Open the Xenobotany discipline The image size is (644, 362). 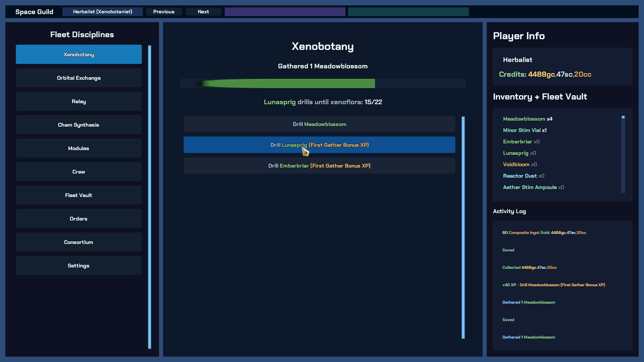[78, 54]
